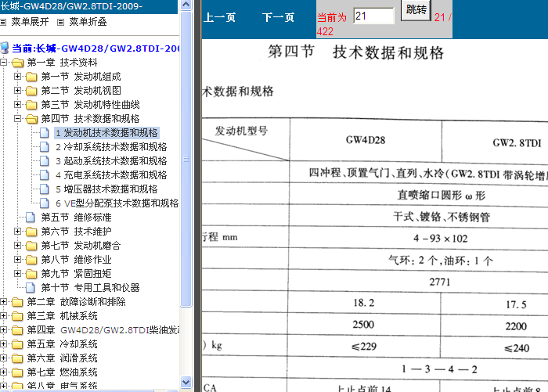This screenshot has height=392, width=548.
Task: Expand the 第二章 故障诊断和排除 chapter
Action: 3,301
